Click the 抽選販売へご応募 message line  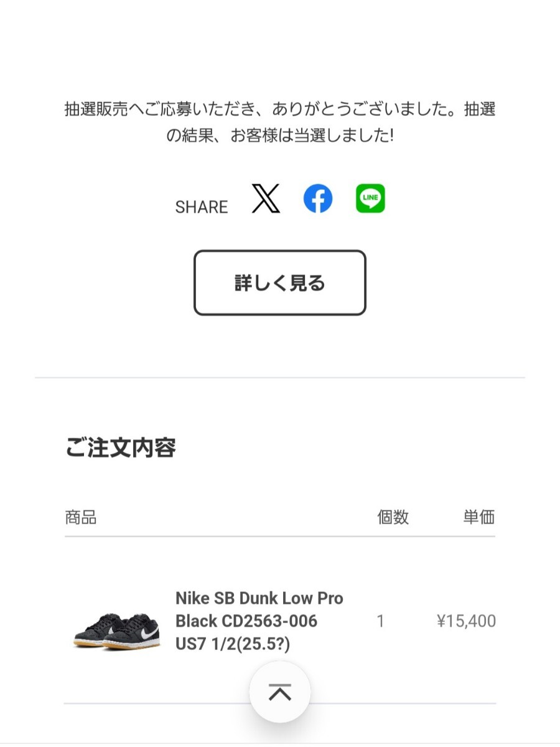tap(280, 110)
